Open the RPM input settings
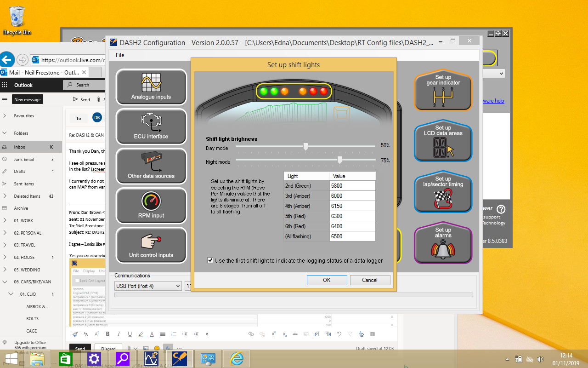The height and width of the screenshot is (368, 588). [x=151, y=206]
